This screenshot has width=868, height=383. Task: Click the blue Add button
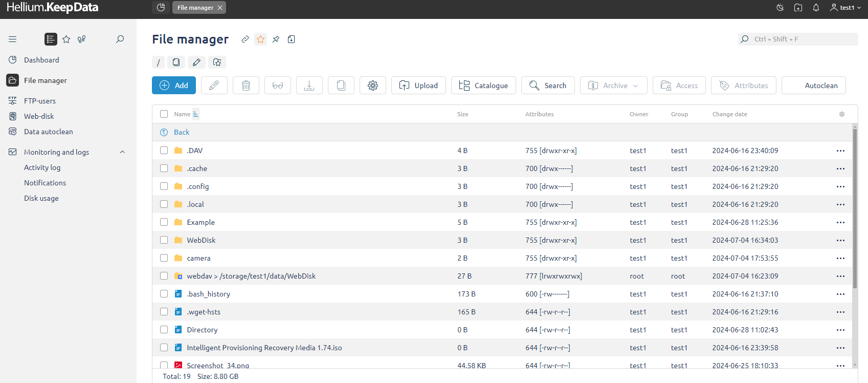pos(174,86)
